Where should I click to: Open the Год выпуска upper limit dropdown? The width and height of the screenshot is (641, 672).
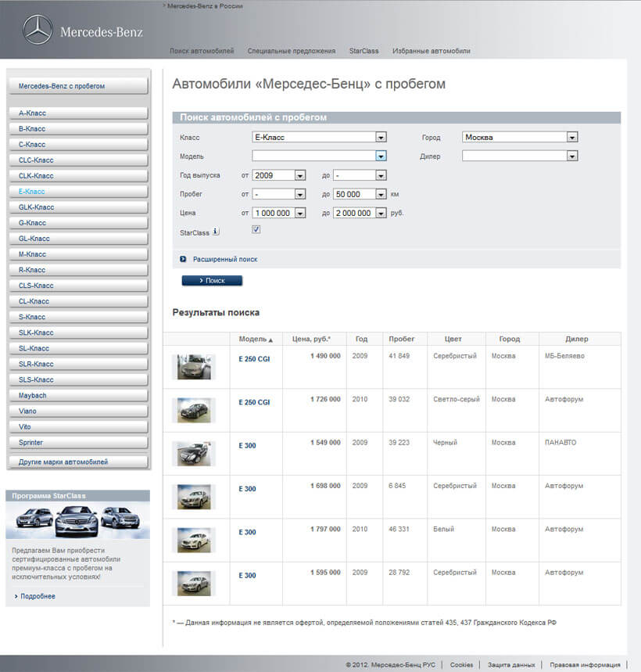click(x=360, y=175)
